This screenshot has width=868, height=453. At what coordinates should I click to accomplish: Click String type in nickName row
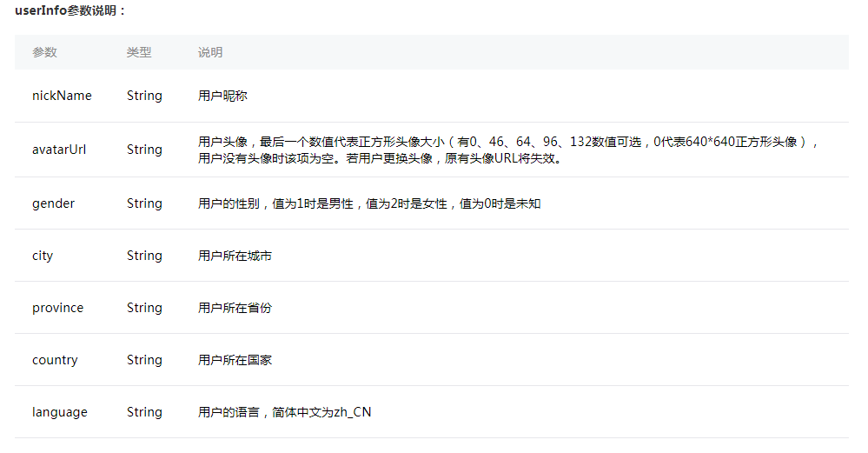[x=144, y=96]
